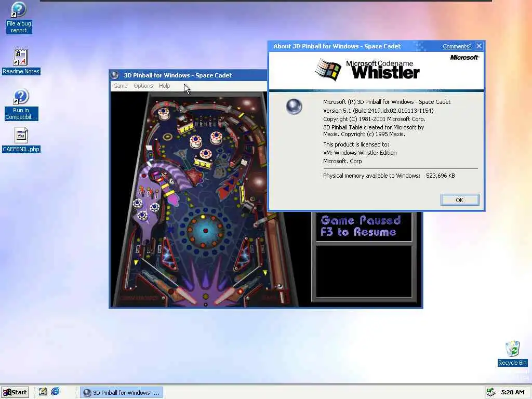Select the Run in Compatibility desktop shortcut
Viewport: 532px width, 399px height.
click(x=21, y=104)
